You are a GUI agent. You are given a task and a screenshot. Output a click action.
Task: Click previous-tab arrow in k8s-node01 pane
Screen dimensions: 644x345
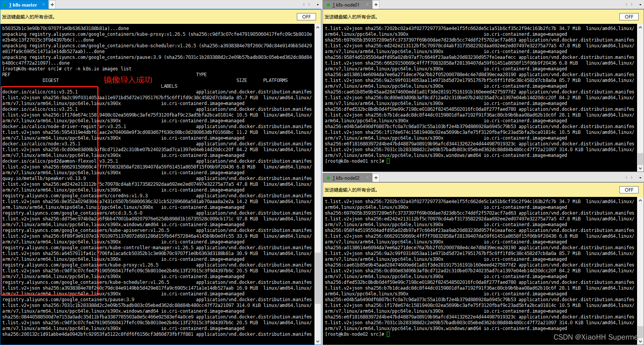click(626, 5)
